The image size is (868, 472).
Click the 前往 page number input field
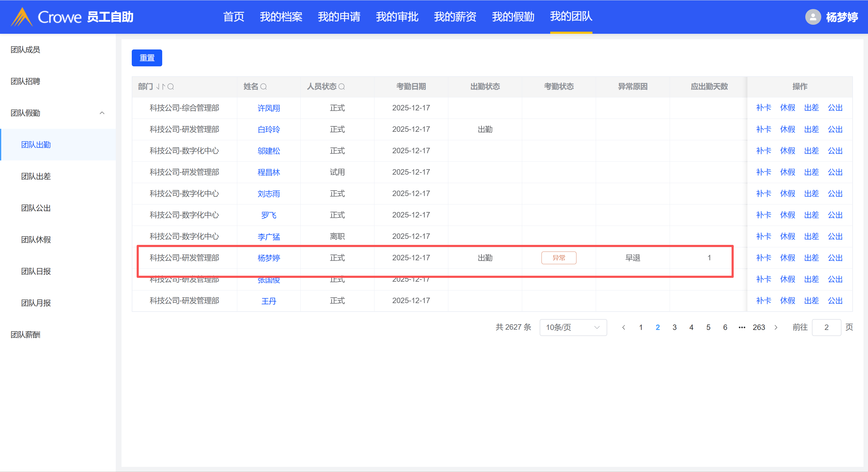coord(826,327)
